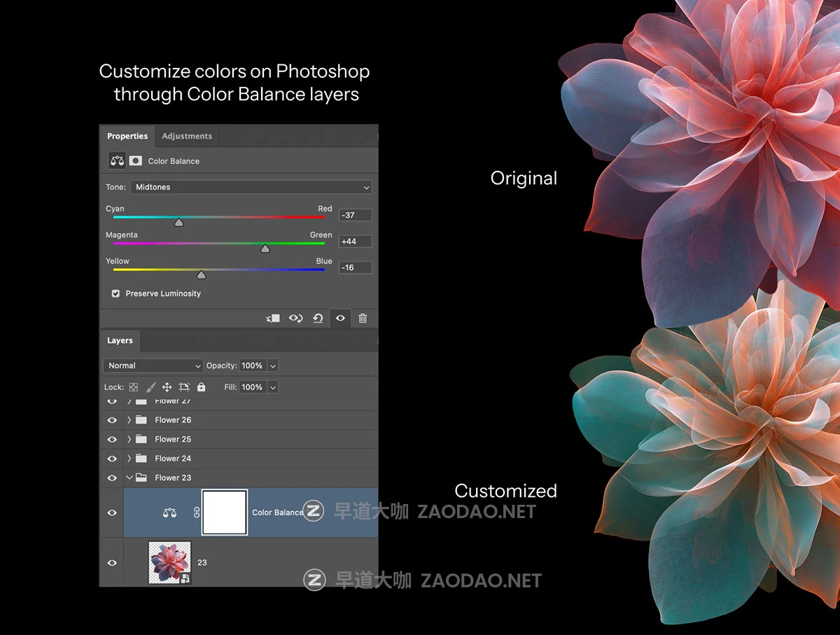Click the clip to layer icon
Image resolution: width=840 pixels, height=635 pixels.
click(273, 319)
